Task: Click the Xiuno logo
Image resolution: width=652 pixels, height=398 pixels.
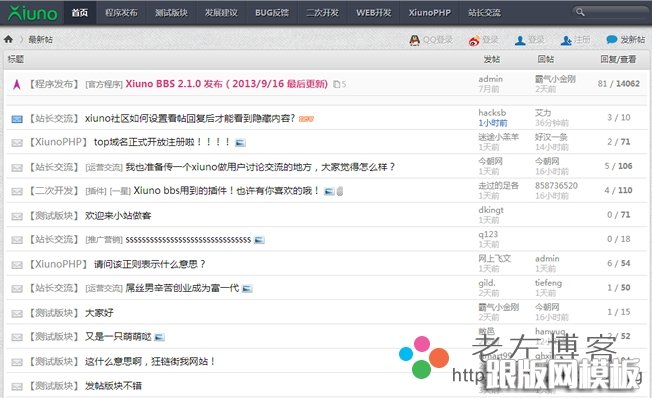Action: 32,13
